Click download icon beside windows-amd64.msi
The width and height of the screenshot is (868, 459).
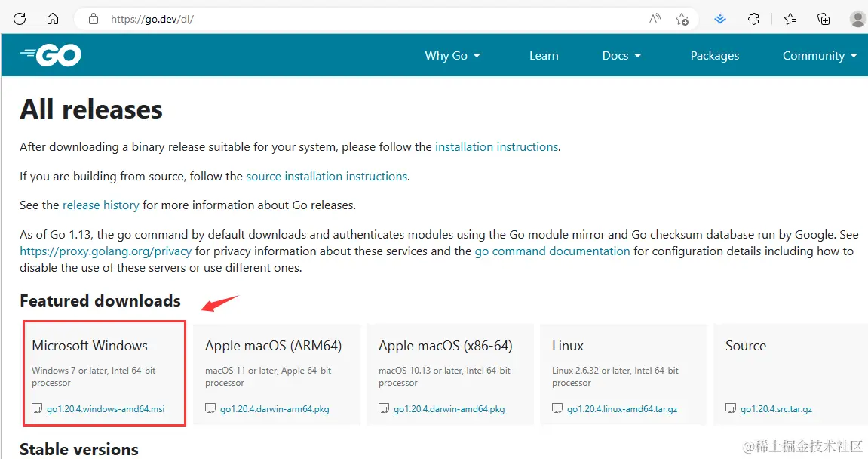point(37,408)
